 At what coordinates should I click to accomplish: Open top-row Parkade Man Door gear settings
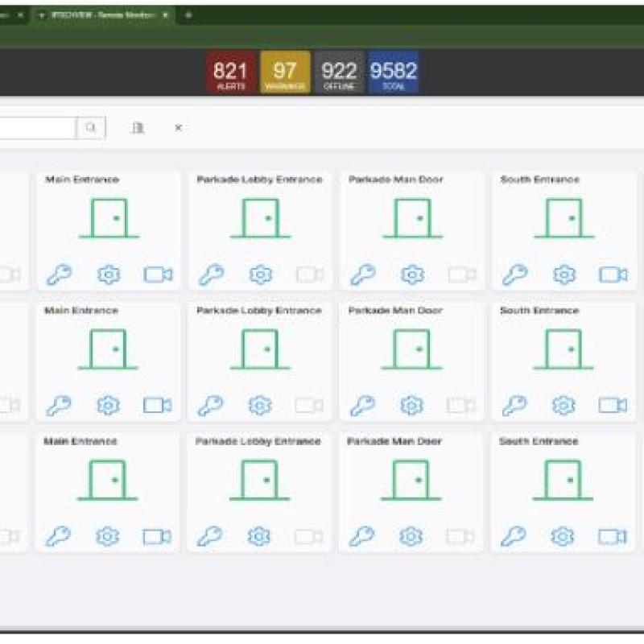(412, 275)
